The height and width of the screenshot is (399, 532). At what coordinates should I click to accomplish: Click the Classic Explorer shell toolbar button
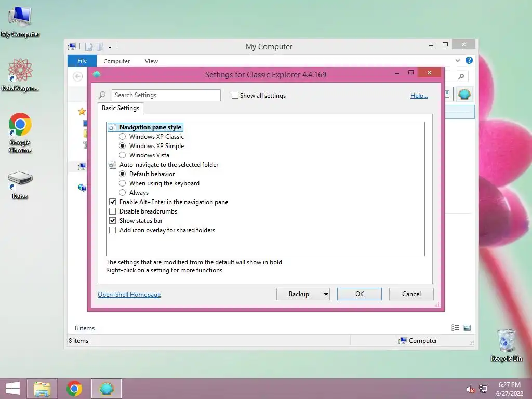click(x=464, y=94)
